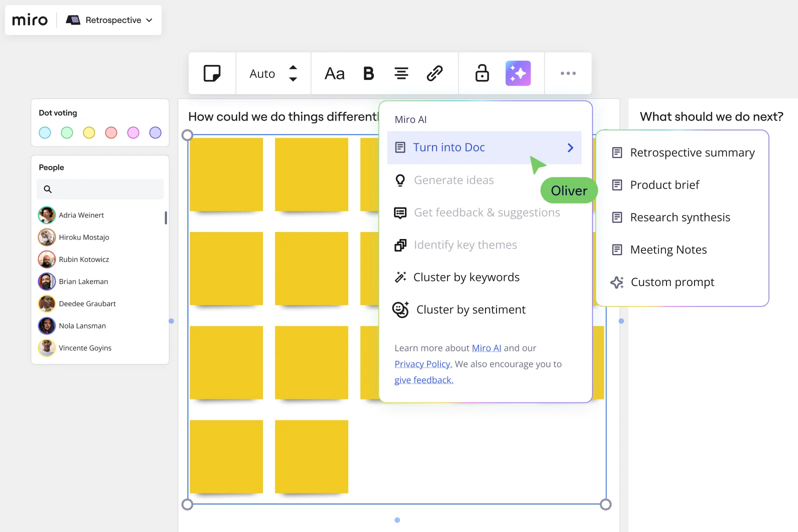Adjust the Auto font size stepper
The image size is (798, 532).
point(293,73)
